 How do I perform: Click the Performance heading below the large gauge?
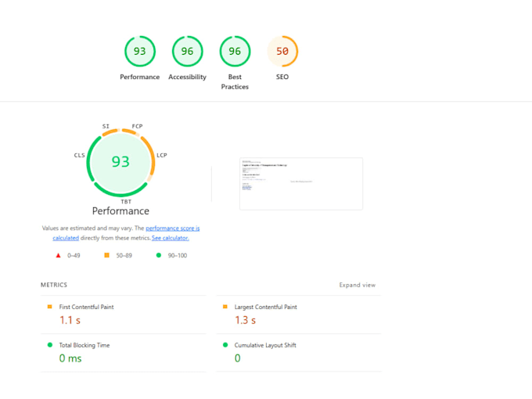click(x=120, y=211)
